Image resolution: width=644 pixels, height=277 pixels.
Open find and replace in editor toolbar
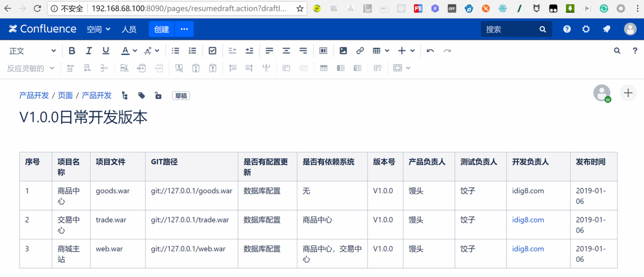(617, 51)
